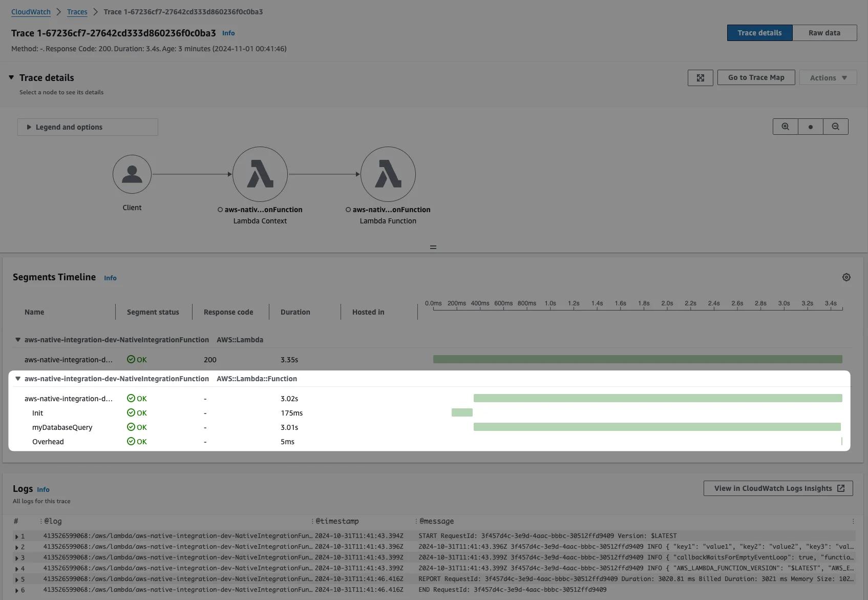Navigate to Traces breadcrumb link
This screenshot has height=600, width=868.
tap(77, 12)
